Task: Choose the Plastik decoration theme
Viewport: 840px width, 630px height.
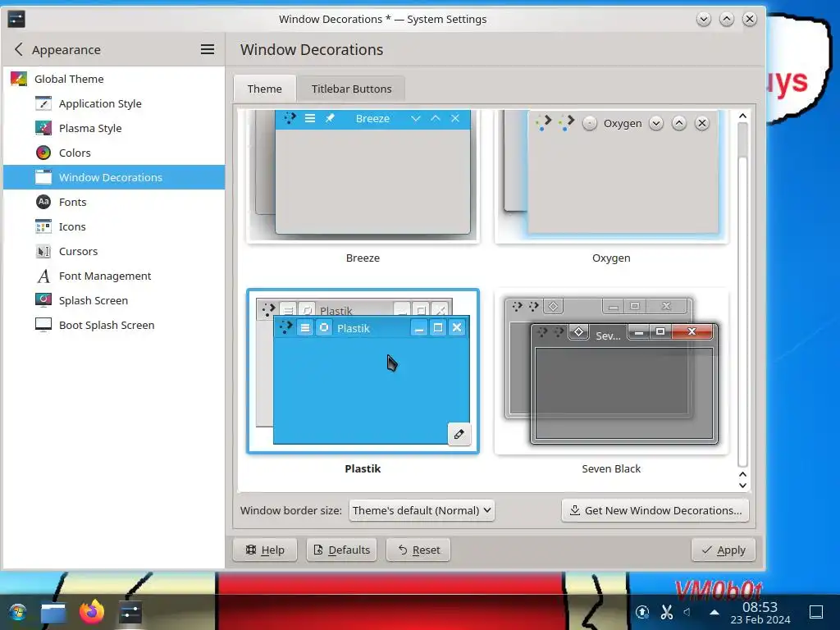Action: point(363,372)
